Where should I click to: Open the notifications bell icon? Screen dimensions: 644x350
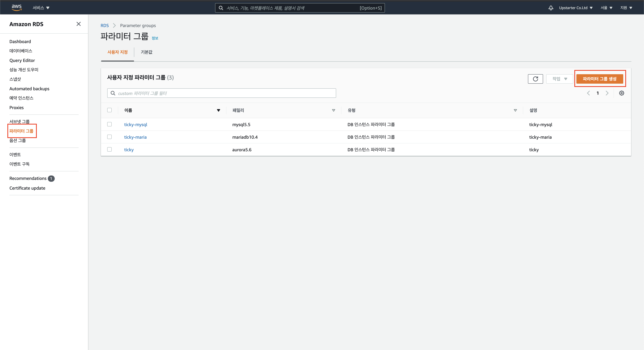[550, 8]
